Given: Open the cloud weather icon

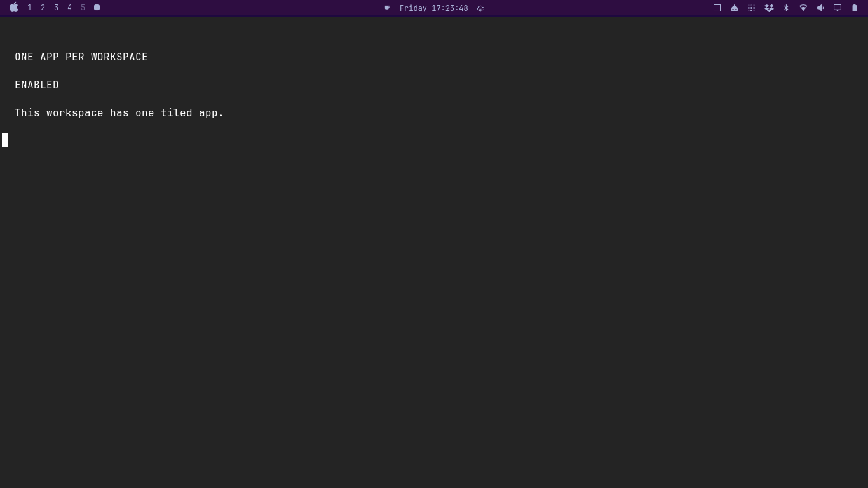Looking at the screenshot, I should pos(480,8).
